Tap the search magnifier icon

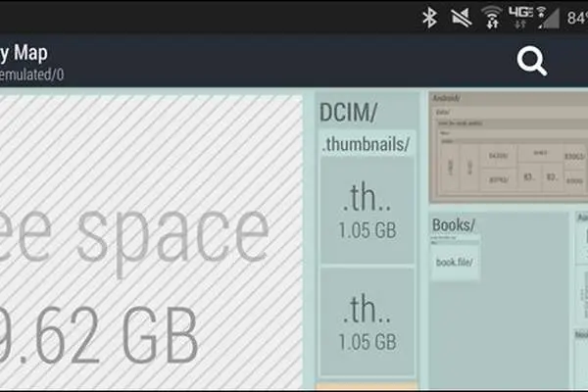(x=532, y=61)
